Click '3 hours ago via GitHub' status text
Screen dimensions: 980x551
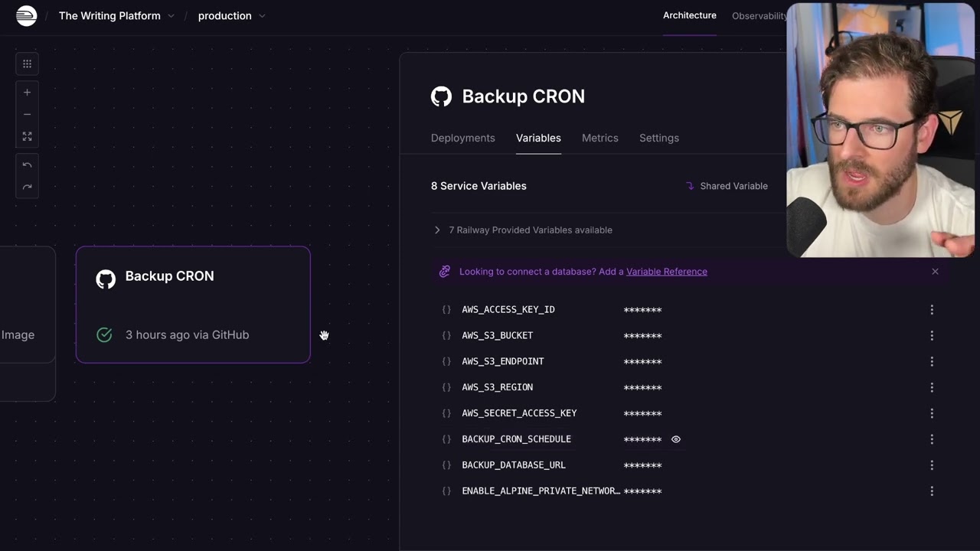188,334
